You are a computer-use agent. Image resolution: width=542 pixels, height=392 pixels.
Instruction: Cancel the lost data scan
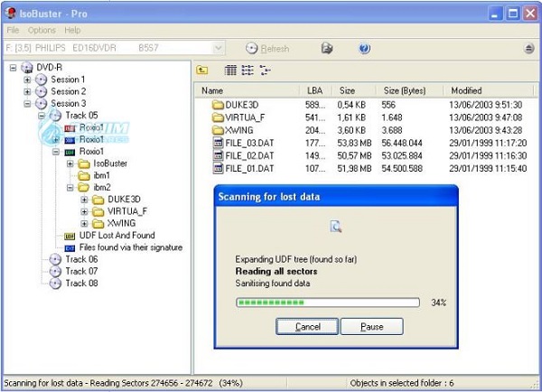(x=307, y=326)
